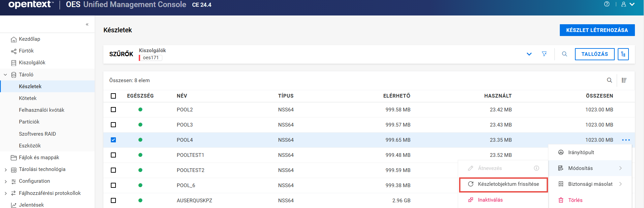Expand the Biztonsági másolat submenu arrow
The image size is (644, 208).
tap(620, 184)
